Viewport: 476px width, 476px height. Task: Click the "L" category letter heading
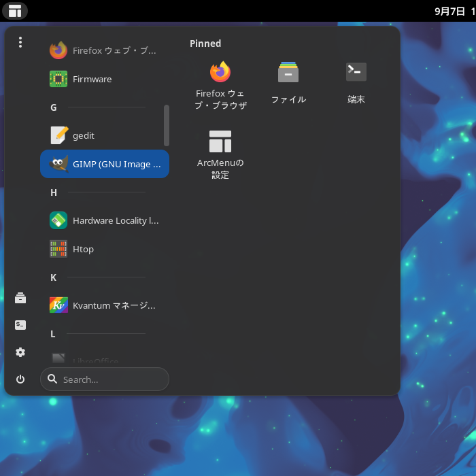point(53,334)
